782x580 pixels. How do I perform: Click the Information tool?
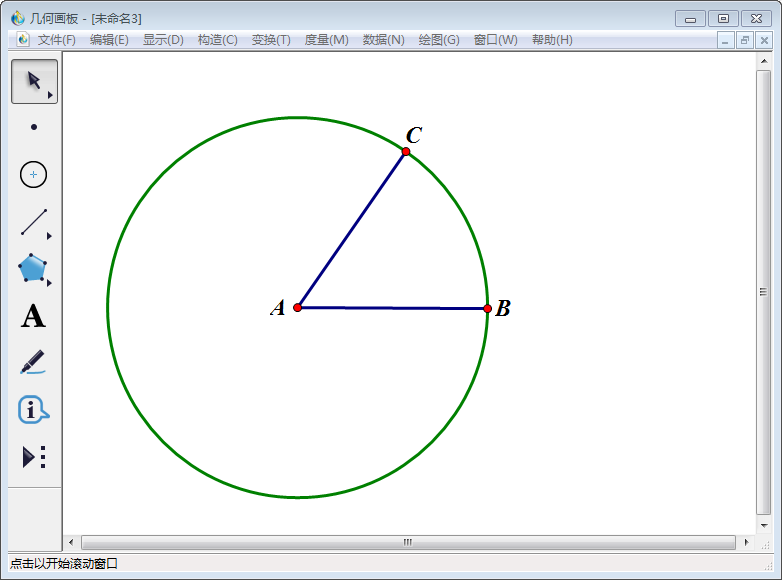pos(33,409)
